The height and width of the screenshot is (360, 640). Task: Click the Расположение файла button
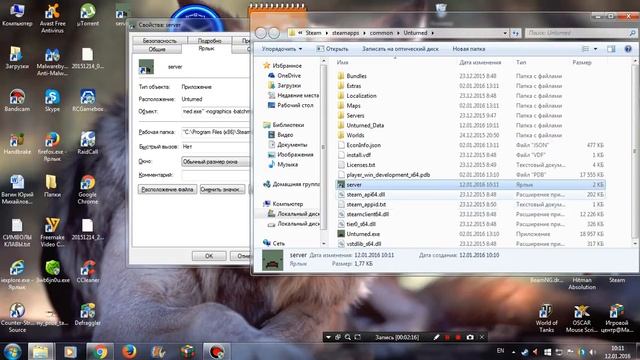[167, 189]
